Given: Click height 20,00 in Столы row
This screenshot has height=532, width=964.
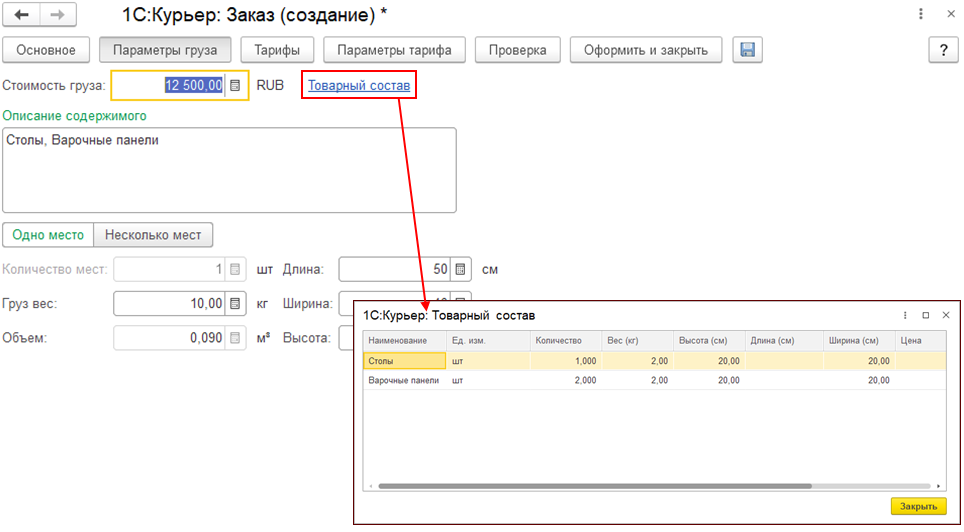Looking at the screenshot, I should click(709, 361).
